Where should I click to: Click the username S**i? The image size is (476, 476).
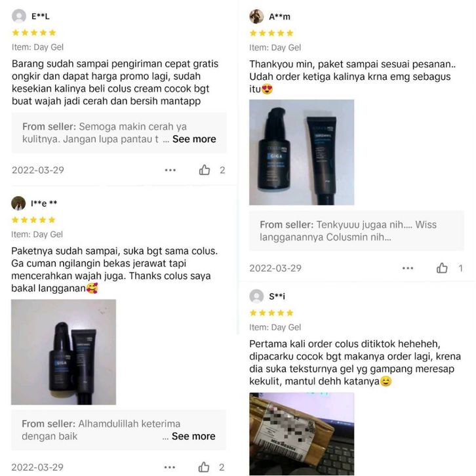(x=277, y=296)
